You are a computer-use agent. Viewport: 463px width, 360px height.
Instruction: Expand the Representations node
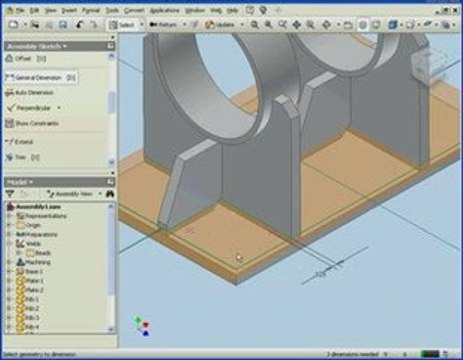point(9,216)
